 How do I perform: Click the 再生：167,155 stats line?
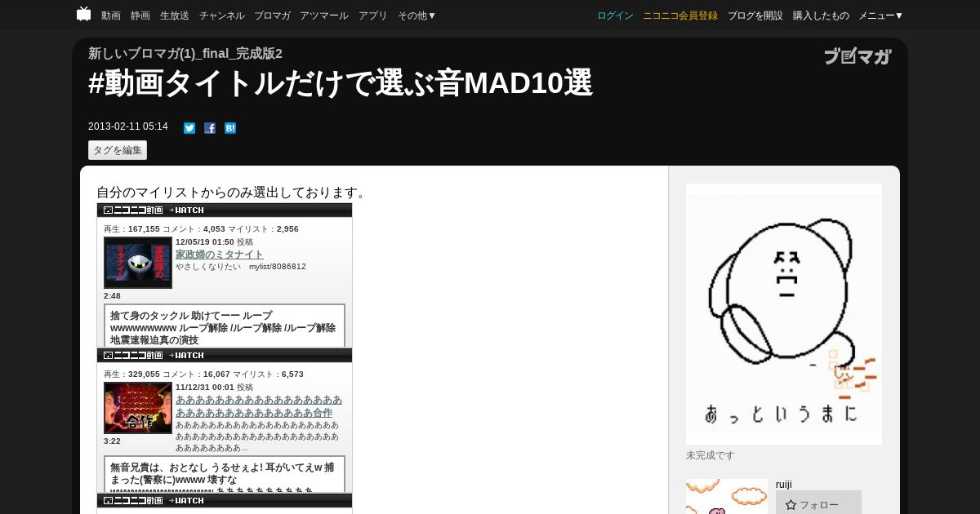pyautogui.click(x=201, y=229)
